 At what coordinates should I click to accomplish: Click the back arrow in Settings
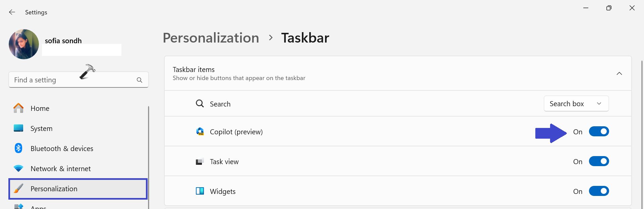12,12
